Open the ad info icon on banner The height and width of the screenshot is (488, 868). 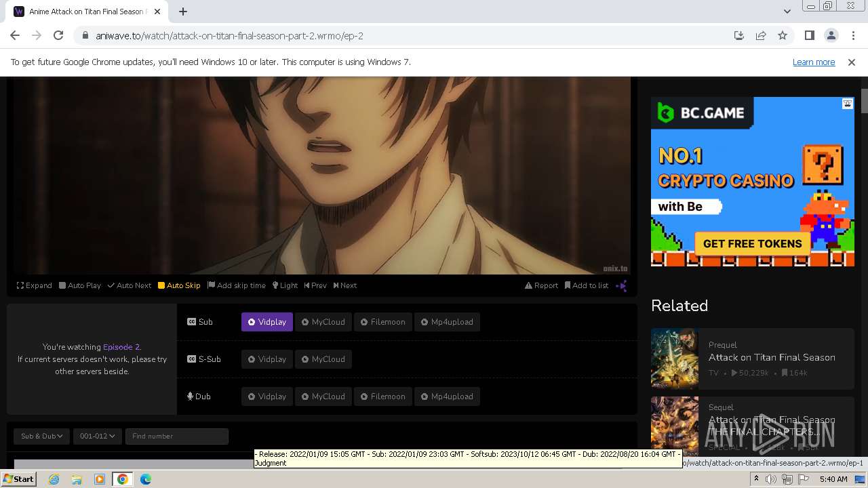pos(848,104)
